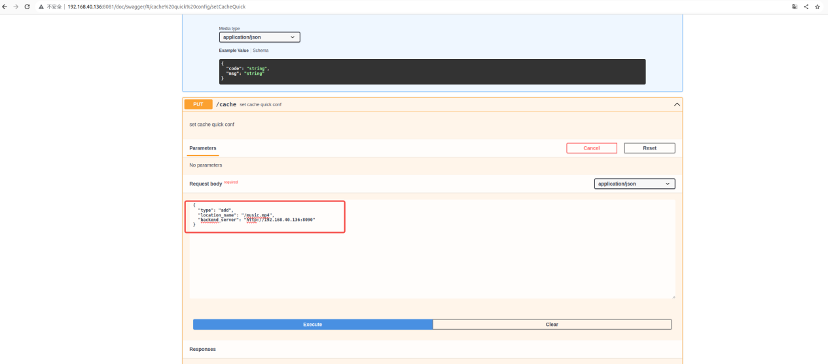
Task: Switch to the Example Value view
Action: tap(233, 50)
